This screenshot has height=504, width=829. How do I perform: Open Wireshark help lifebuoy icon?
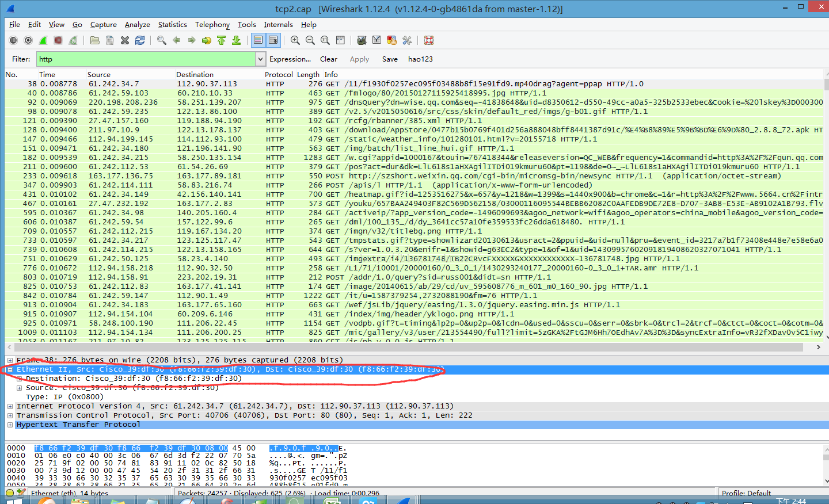tap(429, 40)
